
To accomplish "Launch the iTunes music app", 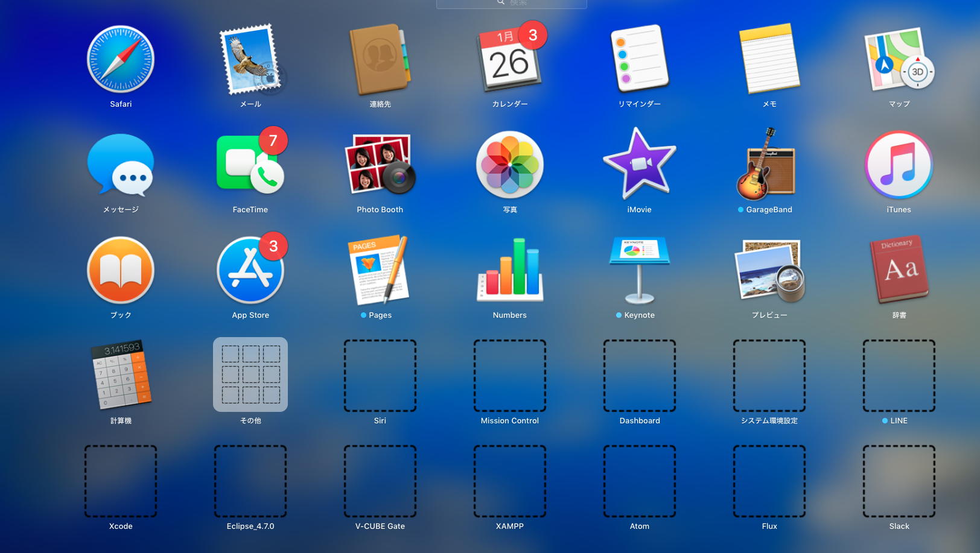I will 899,165.
